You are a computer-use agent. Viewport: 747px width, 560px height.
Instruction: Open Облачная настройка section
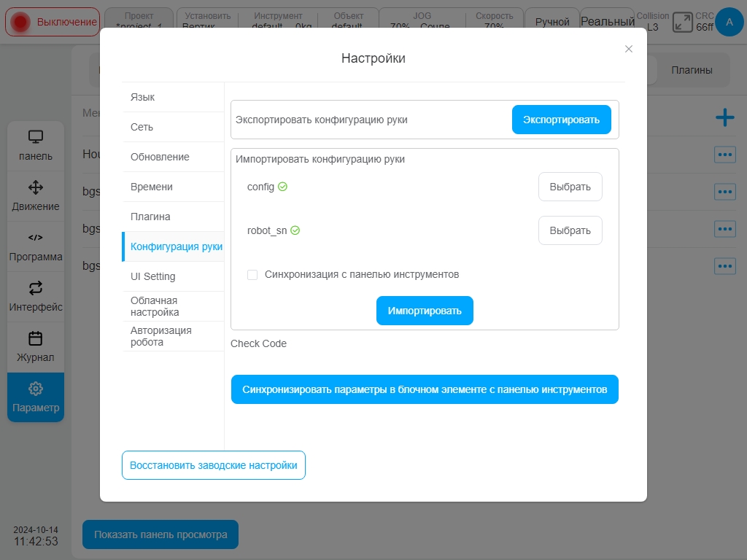tap(173, 306)
